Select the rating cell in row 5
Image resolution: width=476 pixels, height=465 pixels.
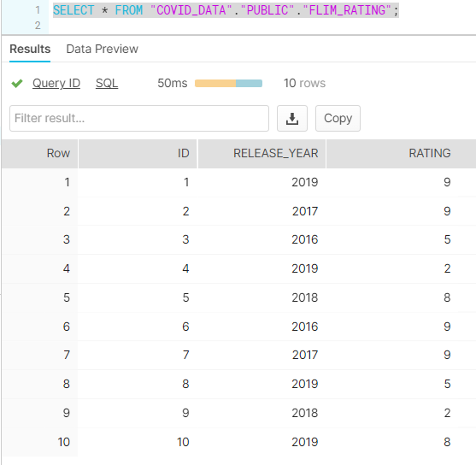pos(447,297)
